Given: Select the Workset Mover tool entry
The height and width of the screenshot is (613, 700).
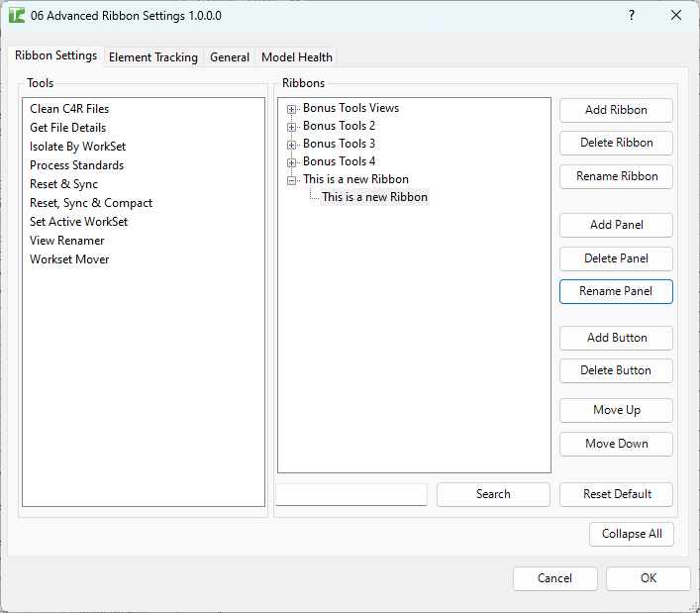Looking at the screenshot, I should click(69, 259).
